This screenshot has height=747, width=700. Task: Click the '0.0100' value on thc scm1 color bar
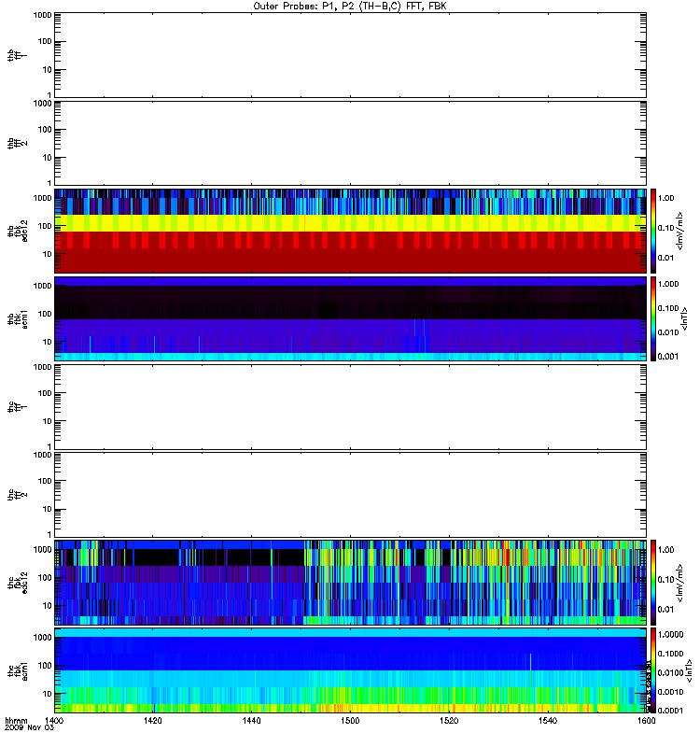coord(670,672)
